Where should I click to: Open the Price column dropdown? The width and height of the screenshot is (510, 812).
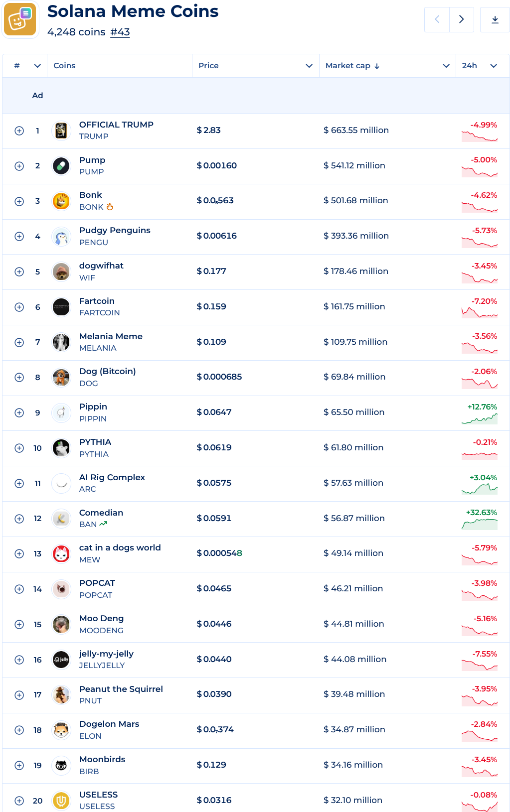point(309,66)
